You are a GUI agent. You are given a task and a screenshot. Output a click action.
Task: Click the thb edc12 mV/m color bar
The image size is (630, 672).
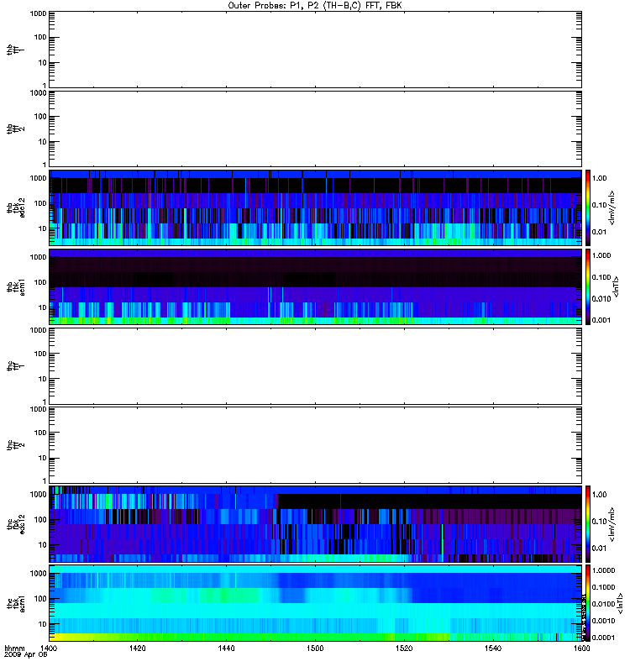coord(588,207)
